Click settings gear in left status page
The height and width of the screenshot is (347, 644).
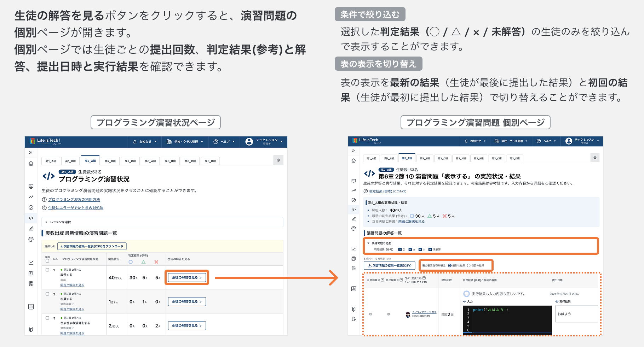point(278,160)
